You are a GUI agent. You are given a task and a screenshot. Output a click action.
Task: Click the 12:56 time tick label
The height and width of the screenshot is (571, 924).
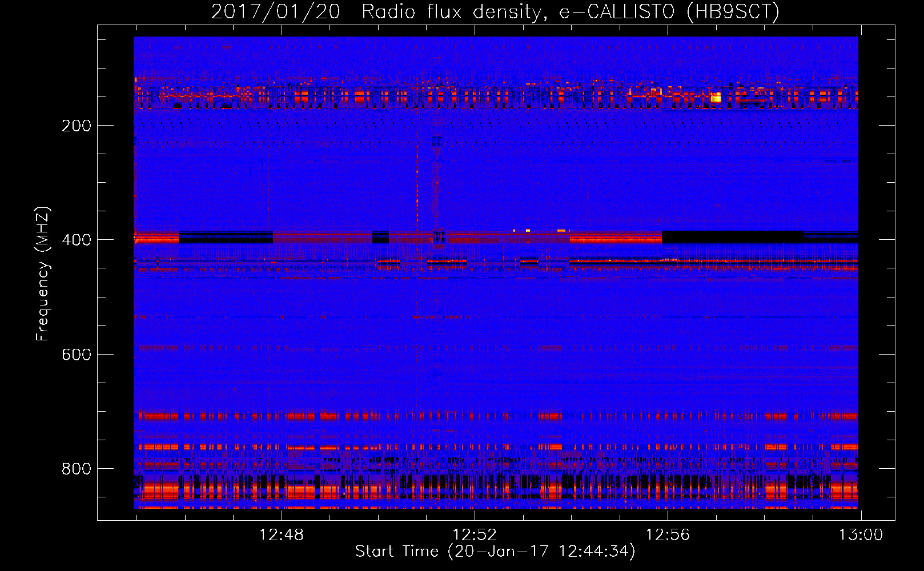[x=668, y=534]
